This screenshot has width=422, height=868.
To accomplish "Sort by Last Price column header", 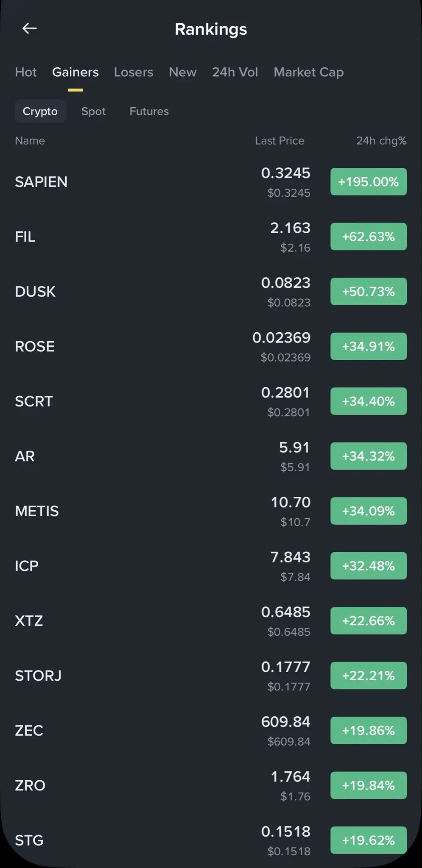I will [x=279, y=141].
